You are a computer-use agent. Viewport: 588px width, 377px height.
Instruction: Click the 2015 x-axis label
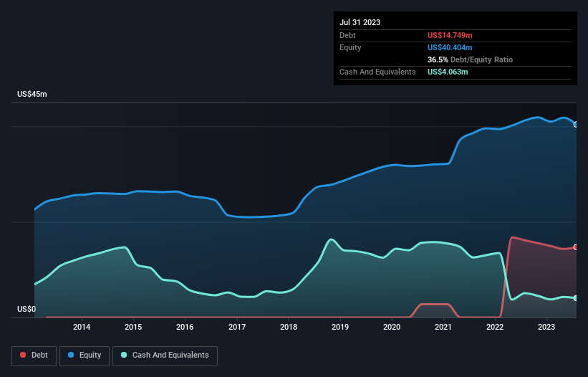pyautogui.click(x=133, y=327)
